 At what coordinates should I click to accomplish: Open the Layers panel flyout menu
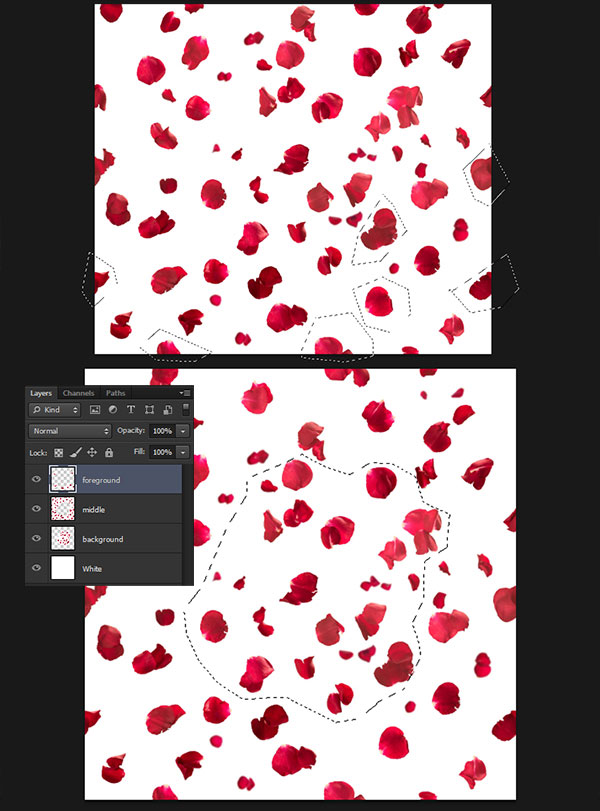(x=185, y=393)
